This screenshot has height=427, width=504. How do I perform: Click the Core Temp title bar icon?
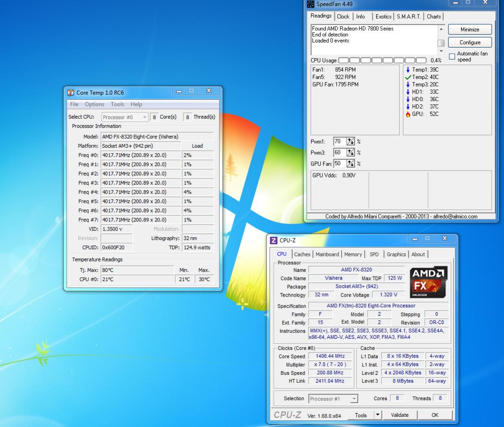coord(71,92)
